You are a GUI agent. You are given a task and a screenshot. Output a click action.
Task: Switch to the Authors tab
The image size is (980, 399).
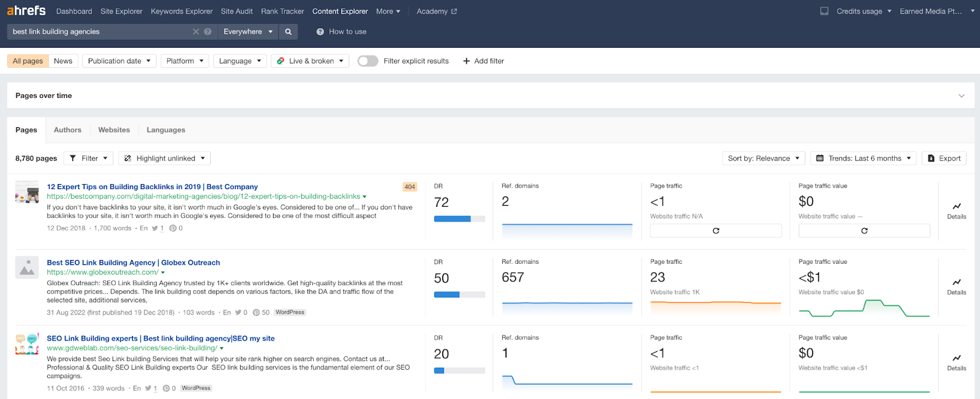coord(67,130)
